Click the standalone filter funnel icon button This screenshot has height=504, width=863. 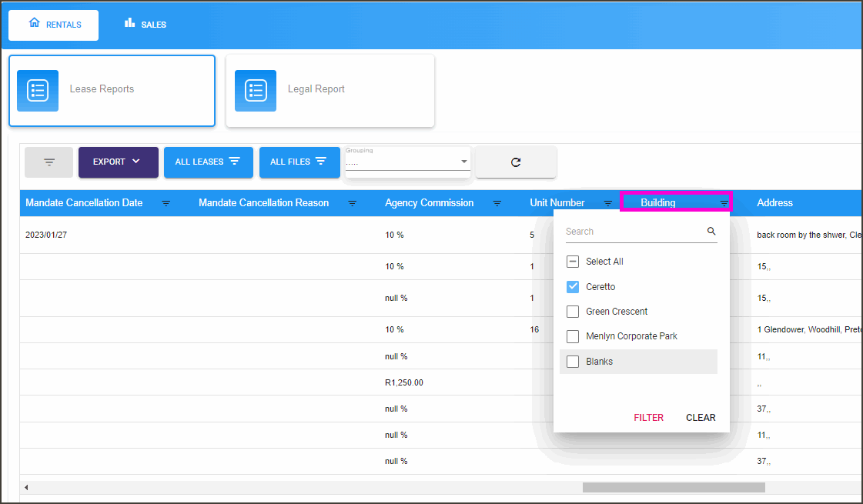pyautogui.click(x=49, y=162)
